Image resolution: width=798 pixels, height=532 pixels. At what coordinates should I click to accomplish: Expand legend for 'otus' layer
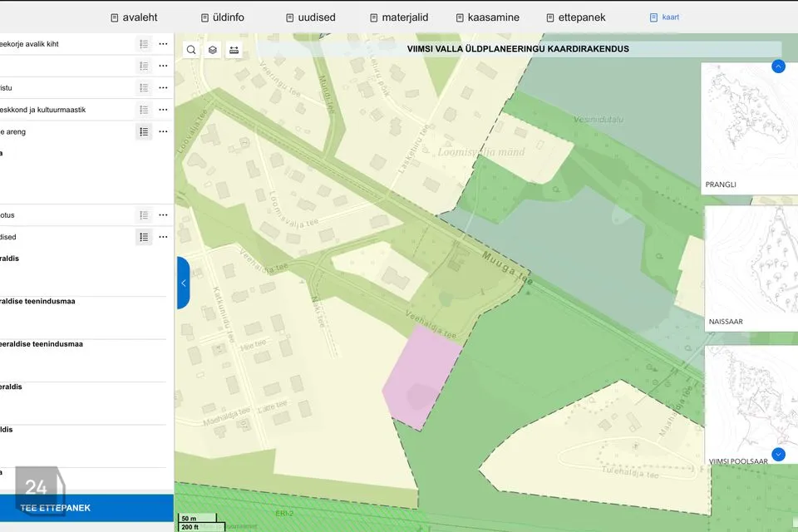click(144, 215)
